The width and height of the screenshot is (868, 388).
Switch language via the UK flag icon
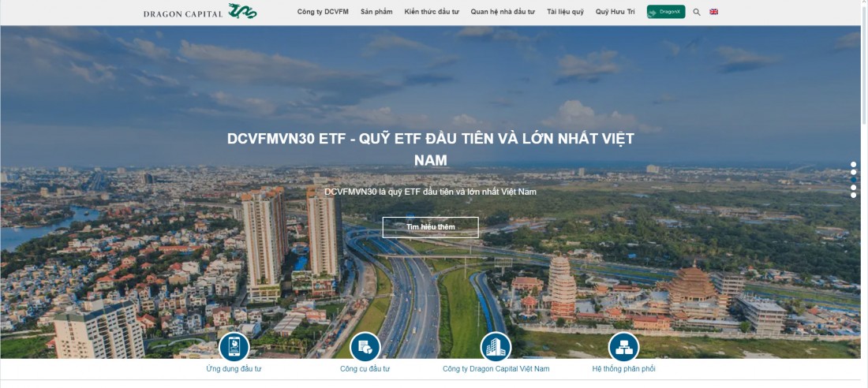(x=713, y=12)
